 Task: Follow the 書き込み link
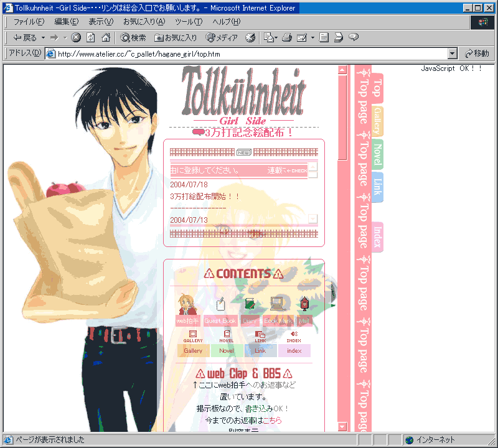259,409
